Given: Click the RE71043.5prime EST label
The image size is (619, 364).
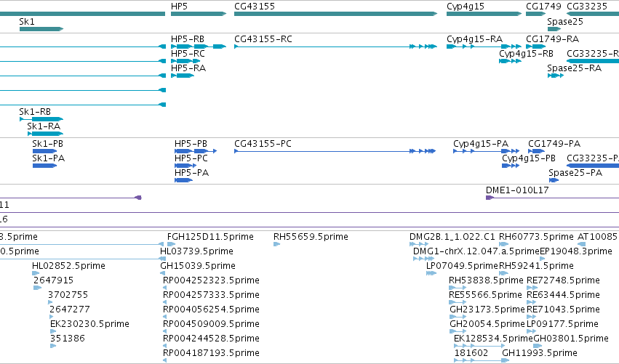Looking at the screenshot, I should [x=563, y=310].
